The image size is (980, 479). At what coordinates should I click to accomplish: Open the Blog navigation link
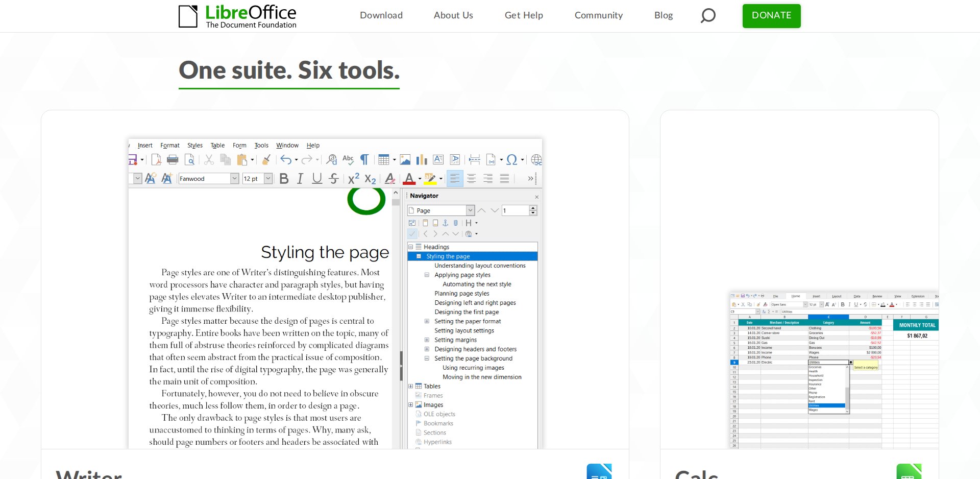coord(664,15)
